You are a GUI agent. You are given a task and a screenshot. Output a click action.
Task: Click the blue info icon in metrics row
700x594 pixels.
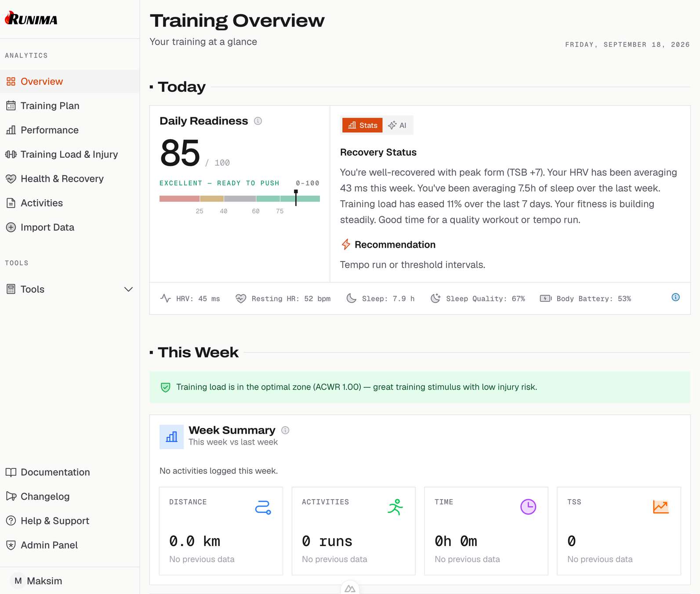pyautogui.click(x=675, y=297)
